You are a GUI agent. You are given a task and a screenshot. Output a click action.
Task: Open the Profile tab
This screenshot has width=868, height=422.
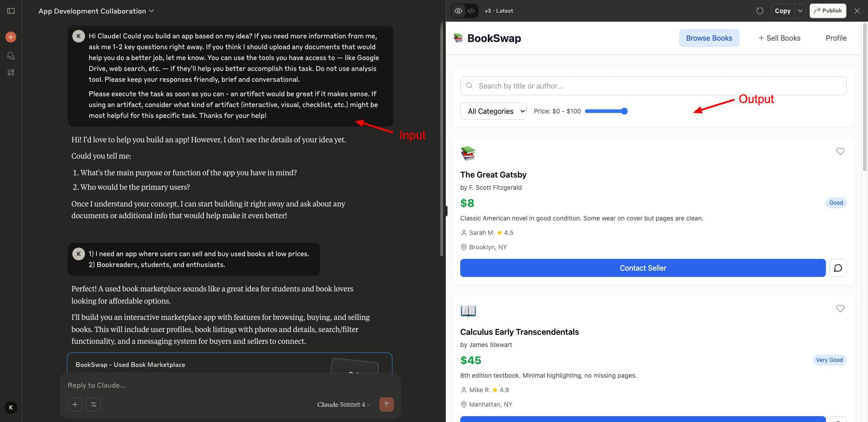pyautogui.click(x=836, y=38)
